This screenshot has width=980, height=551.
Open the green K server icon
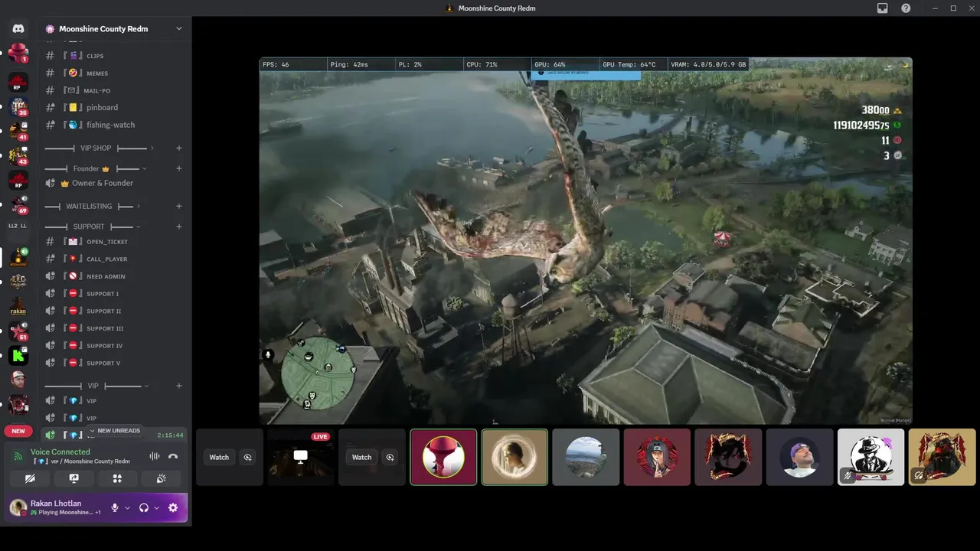point(18,355)
